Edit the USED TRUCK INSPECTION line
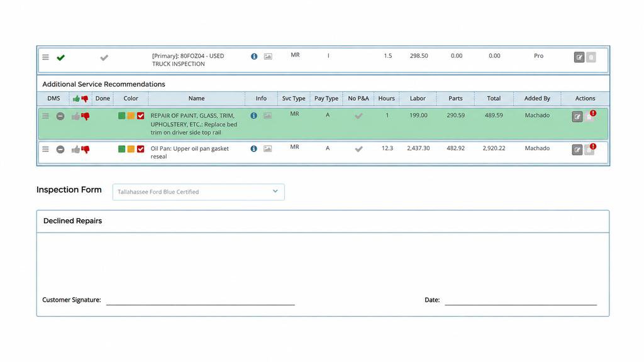 (x=579, y=57)
